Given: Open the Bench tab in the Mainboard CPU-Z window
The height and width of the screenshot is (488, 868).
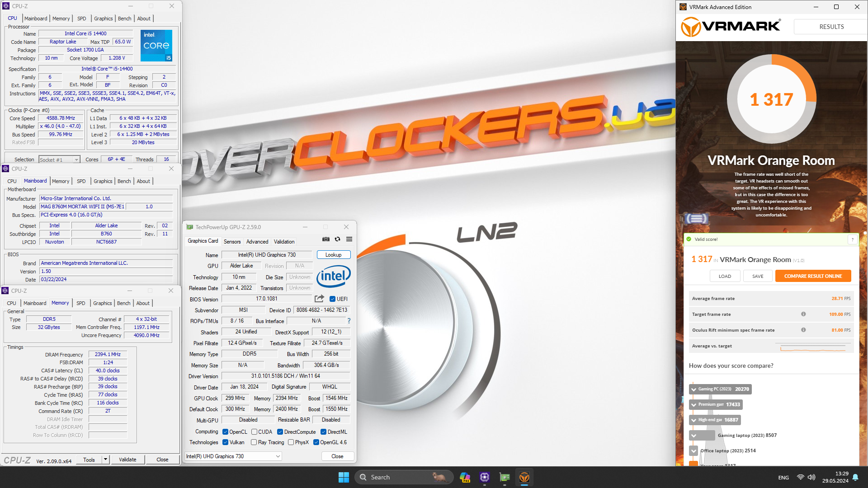Looking at the screenshot, I should coord(124,181).
